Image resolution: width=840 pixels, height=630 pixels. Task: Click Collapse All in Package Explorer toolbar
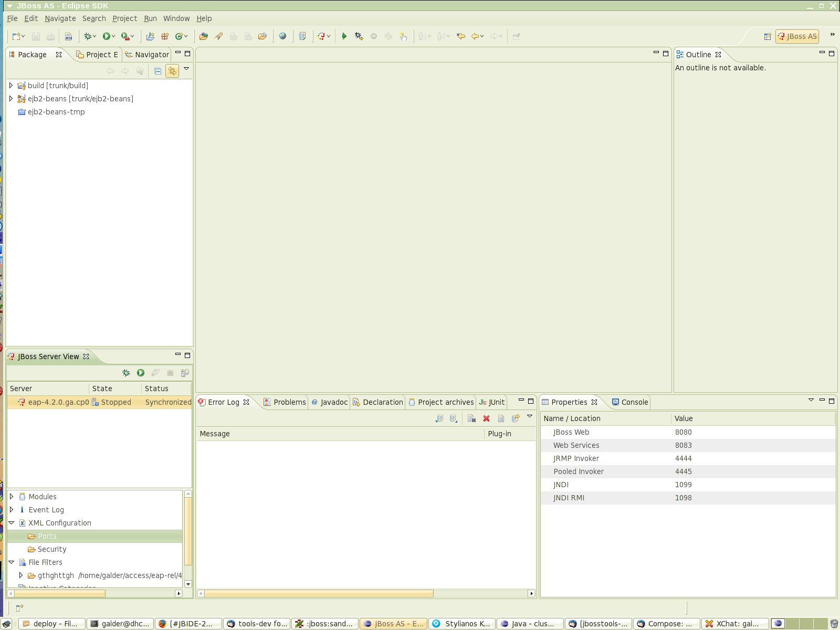click(x=157, y=71)
